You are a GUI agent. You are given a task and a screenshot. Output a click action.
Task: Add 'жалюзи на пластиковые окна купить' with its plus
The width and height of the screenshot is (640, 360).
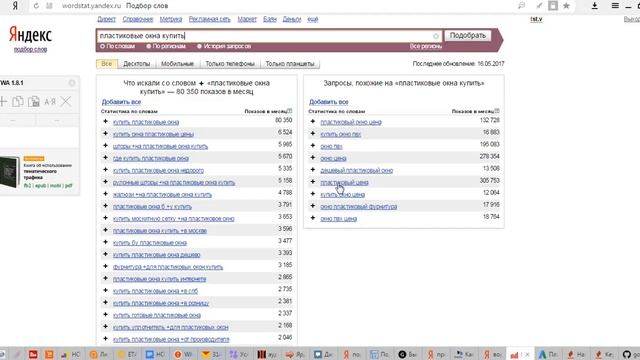pyautogui.click(x=106, y=194)
